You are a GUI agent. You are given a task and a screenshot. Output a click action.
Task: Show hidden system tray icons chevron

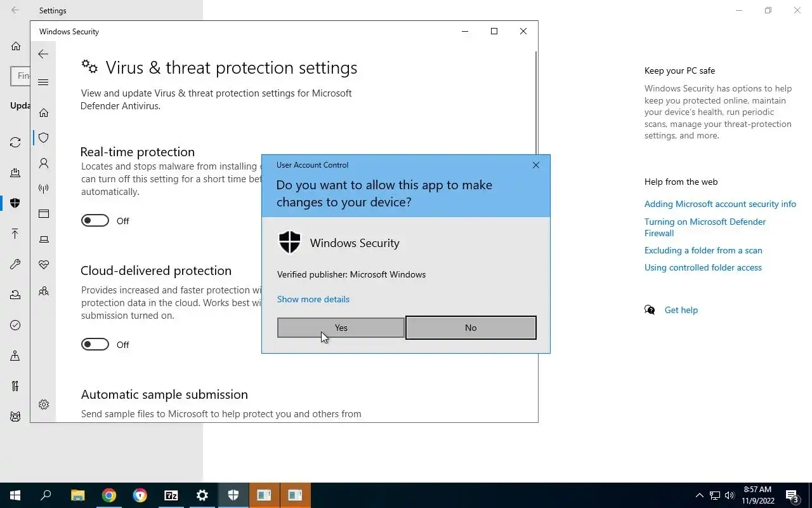pyautogui.click(x=700, y=495)
